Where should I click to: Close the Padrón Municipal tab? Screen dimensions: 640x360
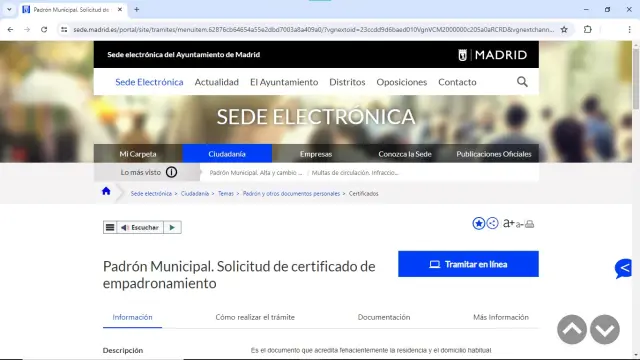click(x=120, y=9)
